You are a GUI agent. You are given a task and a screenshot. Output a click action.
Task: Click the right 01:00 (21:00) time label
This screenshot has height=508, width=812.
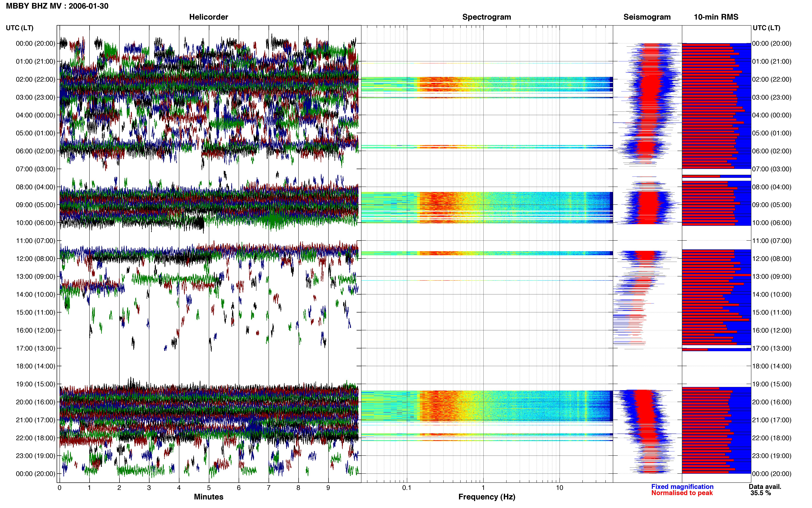point(772,61)
